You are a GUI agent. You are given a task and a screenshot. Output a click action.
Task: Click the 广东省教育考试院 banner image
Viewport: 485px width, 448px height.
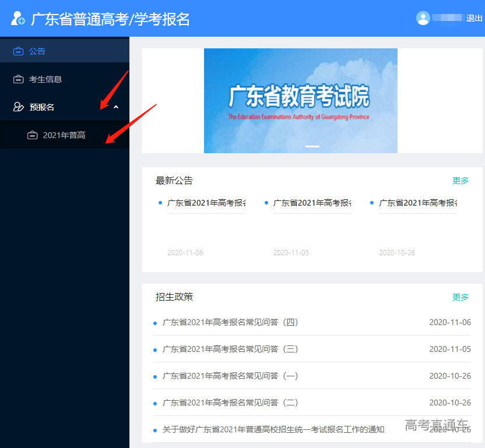click(300, 100)
